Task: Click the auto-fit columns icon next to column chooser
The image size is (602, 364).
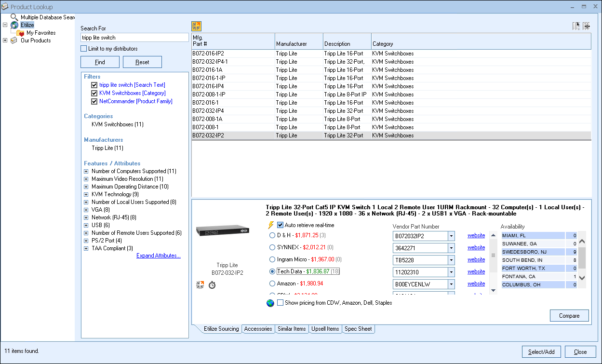Action: pyautogui.click(x=587, y=26)
